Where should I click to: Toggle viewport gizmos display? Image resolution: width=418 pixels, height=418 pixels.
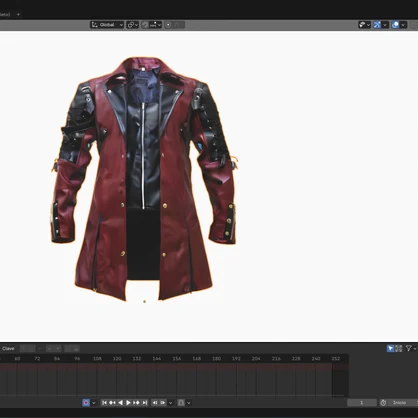pyautogui.click(x=377, y=25)
